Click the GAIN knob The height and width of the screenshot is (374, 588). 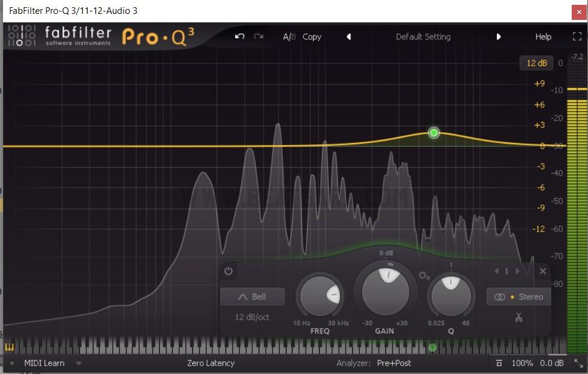coord(385,290)
